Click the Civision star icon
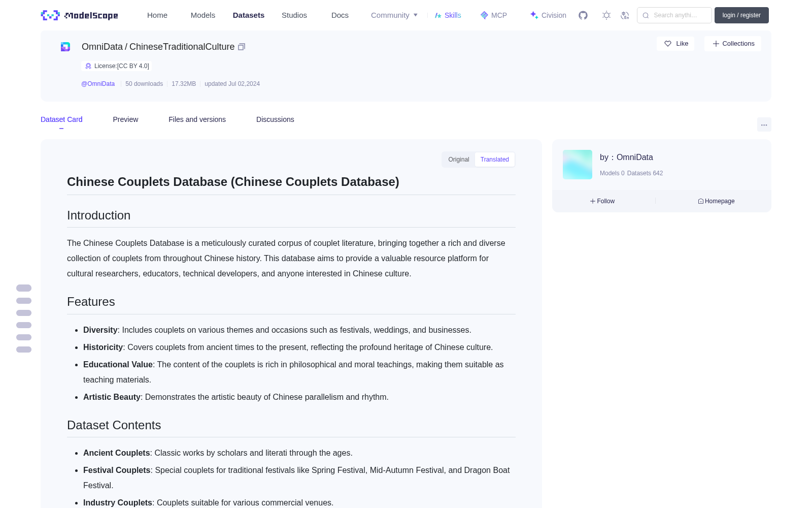The image size is (812, 508). pos(534,15)
